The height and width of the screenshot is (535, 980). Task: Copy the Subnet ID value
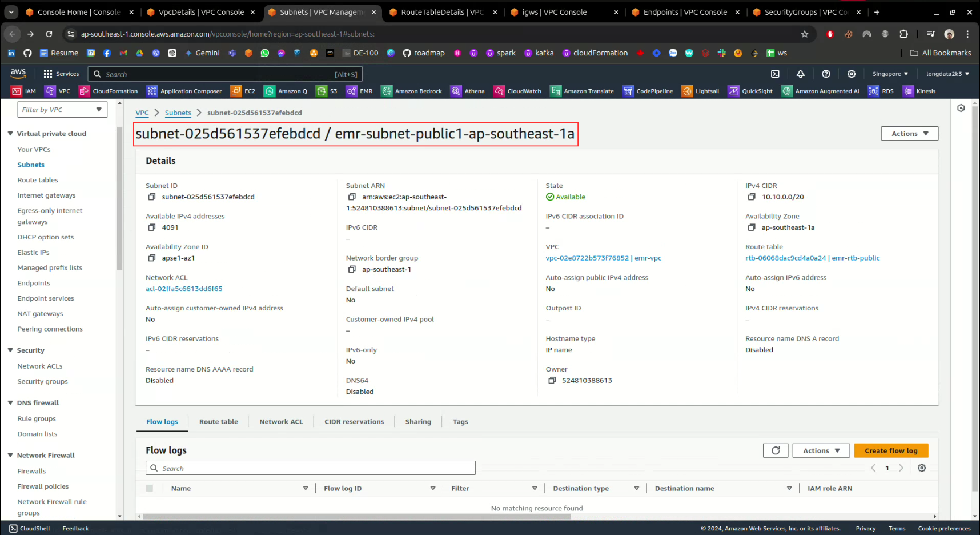point(152,197)
